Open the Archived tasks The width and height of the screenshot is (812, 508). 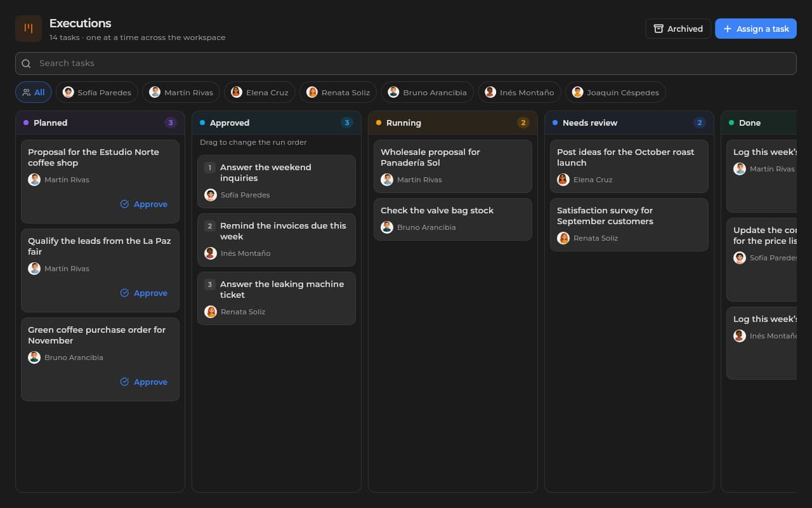[x=678, y=29]
